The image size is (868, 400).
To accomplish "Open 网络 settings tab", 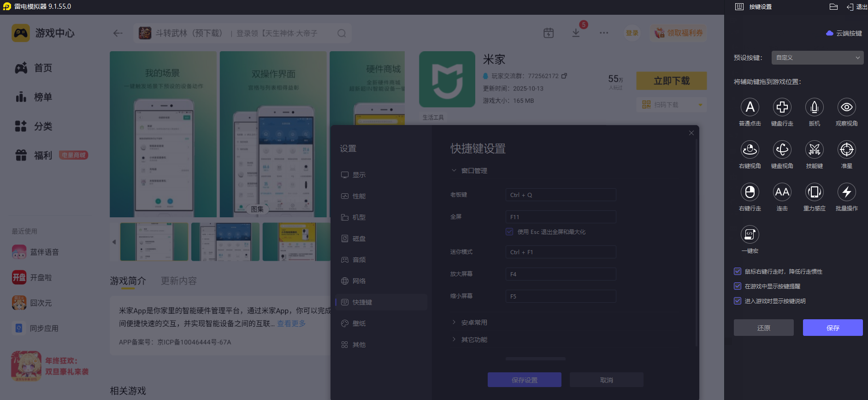I will point(381,281).
